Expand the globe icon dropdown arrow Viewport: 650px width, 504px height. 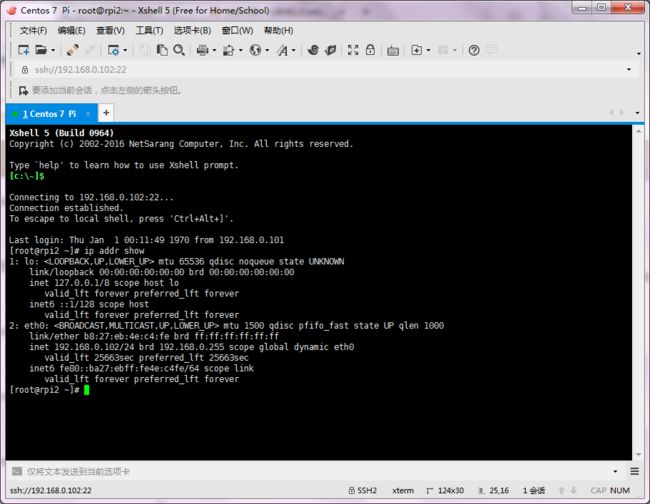(267, 51)
